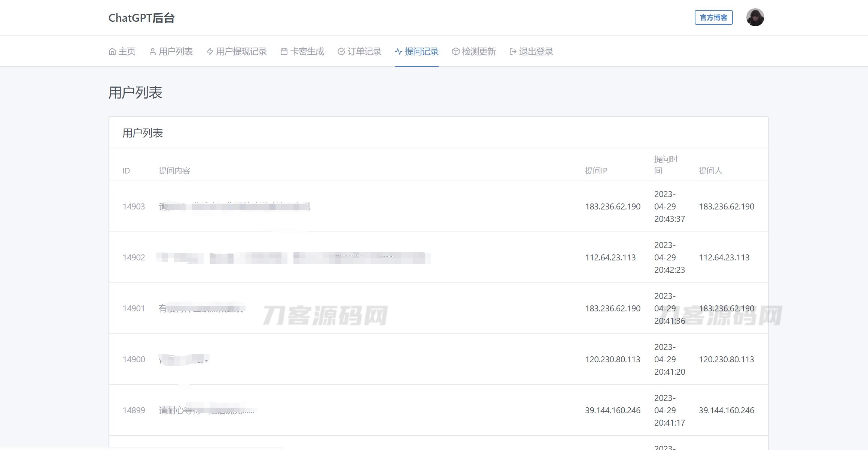Click the box icon beside 检测更新
The height and width of the screenshot is (450, 868).
pos(456,52)
